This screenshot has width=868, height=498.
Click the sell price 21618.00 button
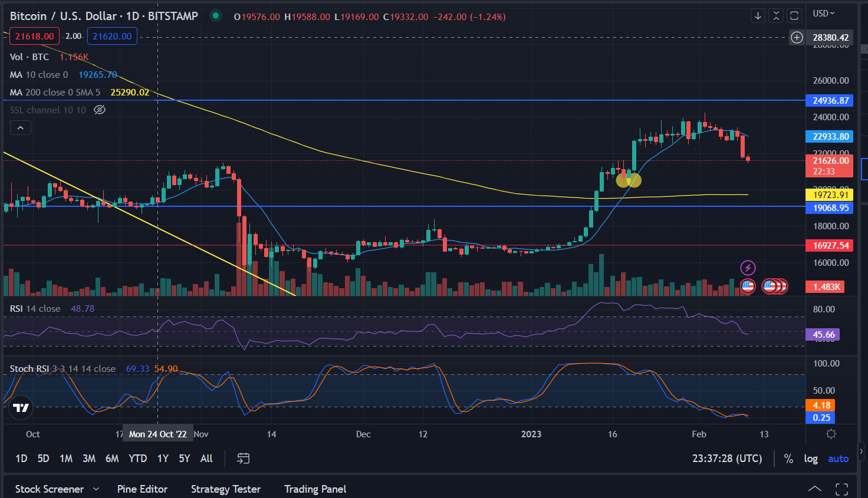[35, 36]
